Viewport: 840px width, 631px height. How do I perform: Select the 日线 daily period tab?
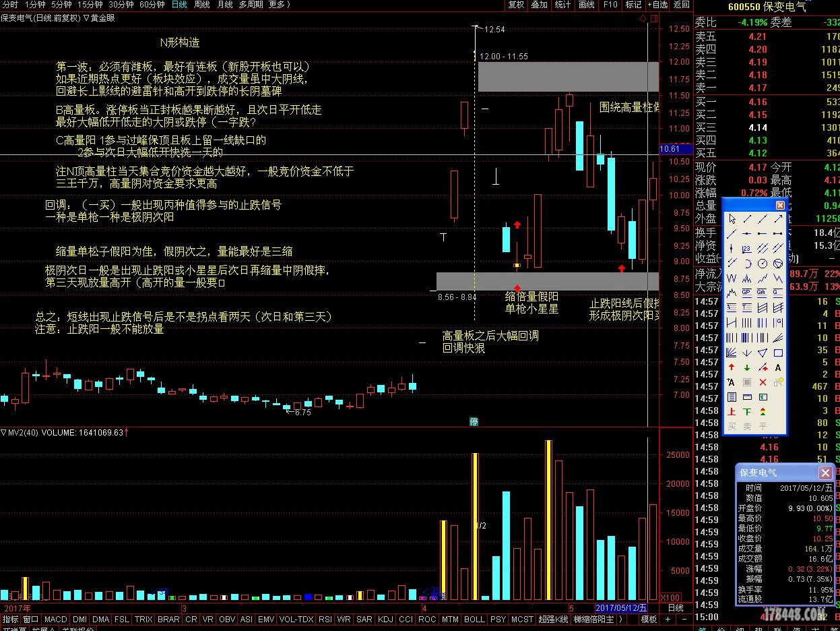click(x=179, y=5)
